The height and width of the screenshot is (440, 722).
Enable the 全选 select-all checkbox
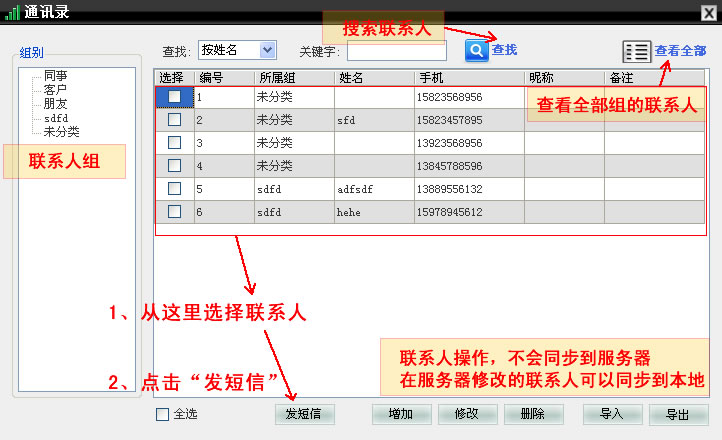pos(163,414)
